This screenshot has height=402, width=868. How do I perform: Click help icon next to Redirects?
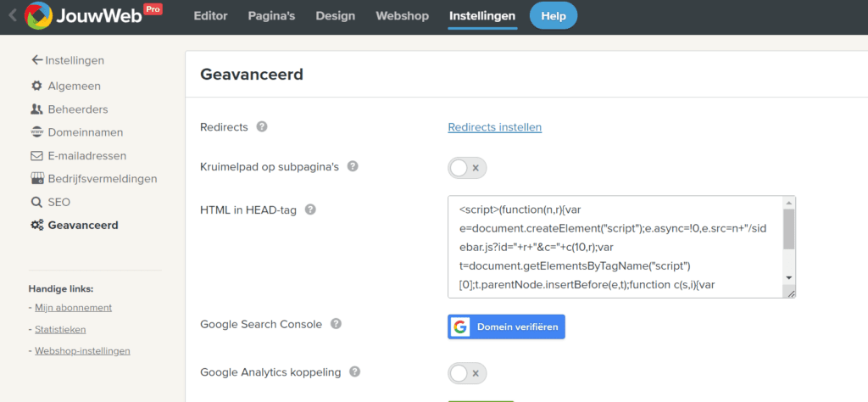pos(262,127)
